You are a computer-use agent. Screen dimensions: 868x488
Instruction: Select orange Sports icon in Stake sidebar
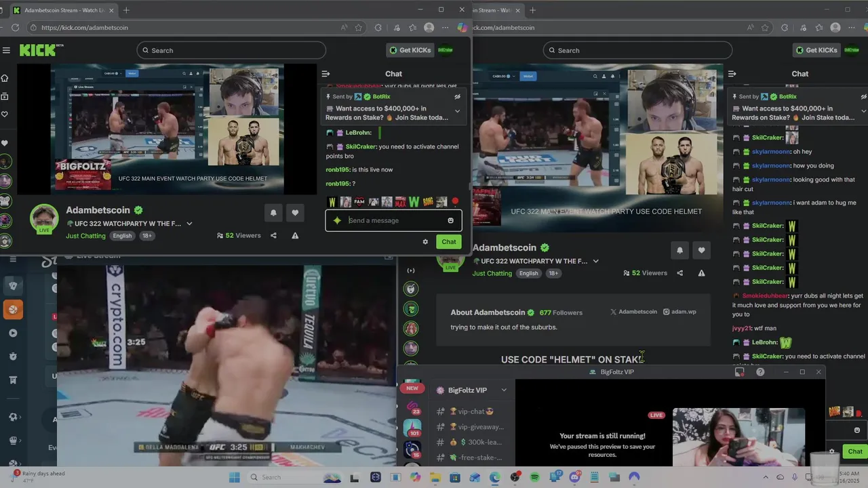(12, 309)
